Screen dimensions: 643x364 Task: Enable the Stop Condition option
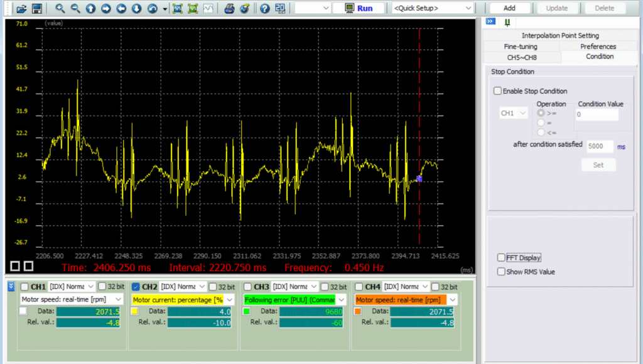pyautogui.click(x=496, y=90)
